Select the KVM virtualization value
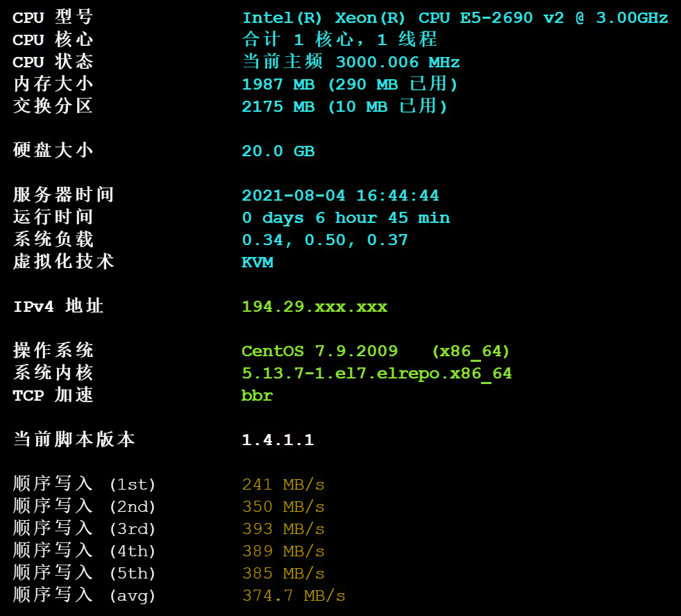The width and height of the screenshot is (681, 616). click(258, 263)
